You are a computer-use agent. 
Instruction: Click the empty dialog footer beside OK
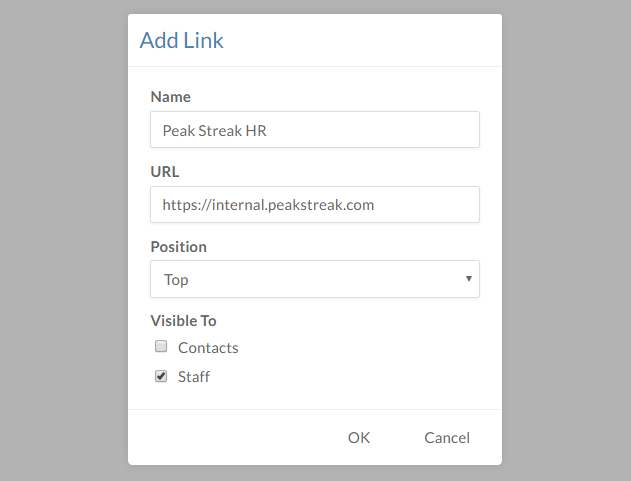pyautogui.click(x=230, y=437)
